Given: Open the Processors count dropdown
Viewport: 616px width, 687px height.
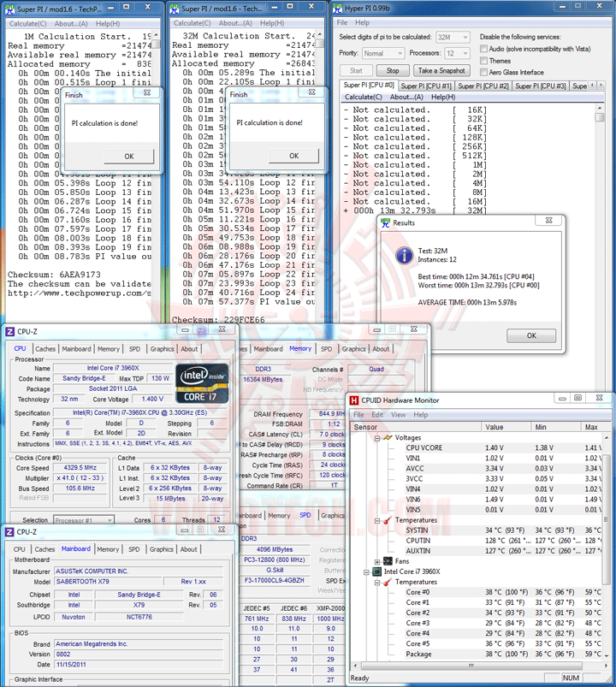Looking at the screenshot, I should pos(457,53).
